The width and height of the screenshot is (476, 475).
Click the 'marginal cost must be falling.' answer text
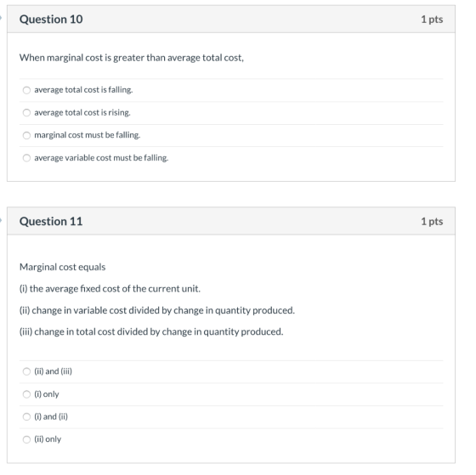click(87, 135)
